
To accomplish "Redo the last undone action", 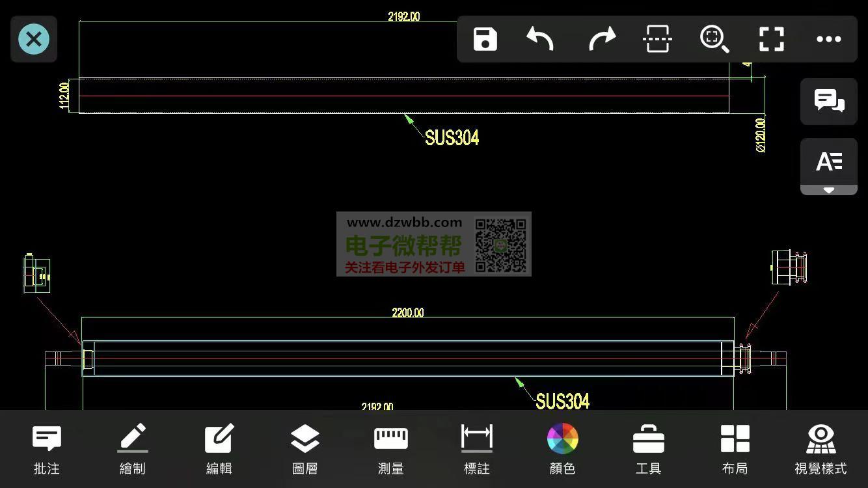I will [602, 39].
